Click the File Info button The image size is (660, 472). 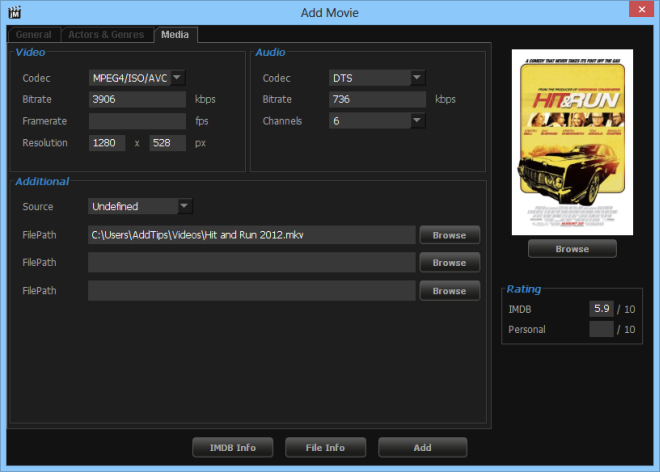click(x=325, y=448)
